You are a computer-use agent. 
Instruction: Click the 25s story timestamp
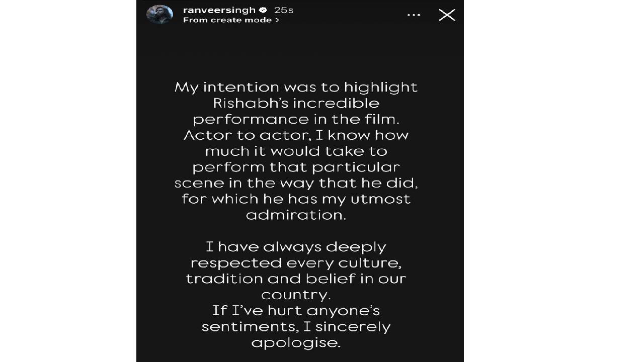(284, 10)
